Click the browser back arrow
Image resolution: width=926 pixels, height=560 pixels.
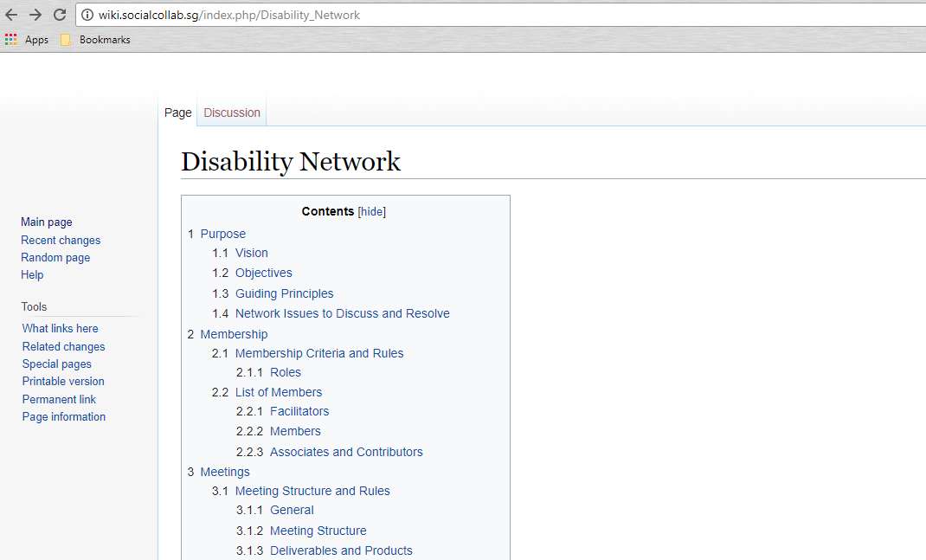pyautogui.click(x=11, y=15)
